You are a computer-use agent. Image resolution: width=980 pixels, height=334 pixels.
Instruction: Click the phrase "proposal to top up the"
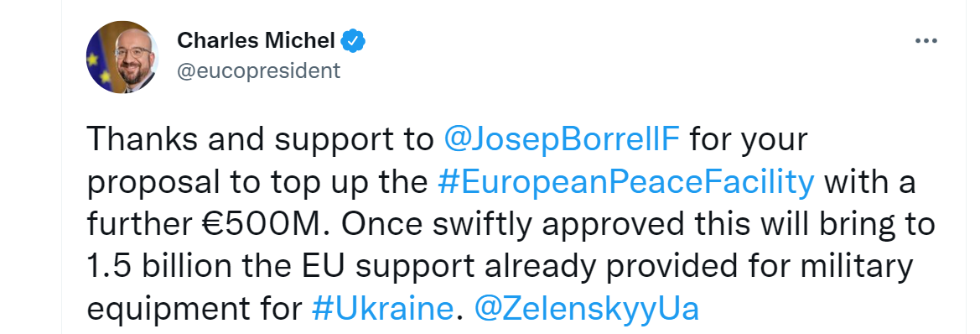258,183
